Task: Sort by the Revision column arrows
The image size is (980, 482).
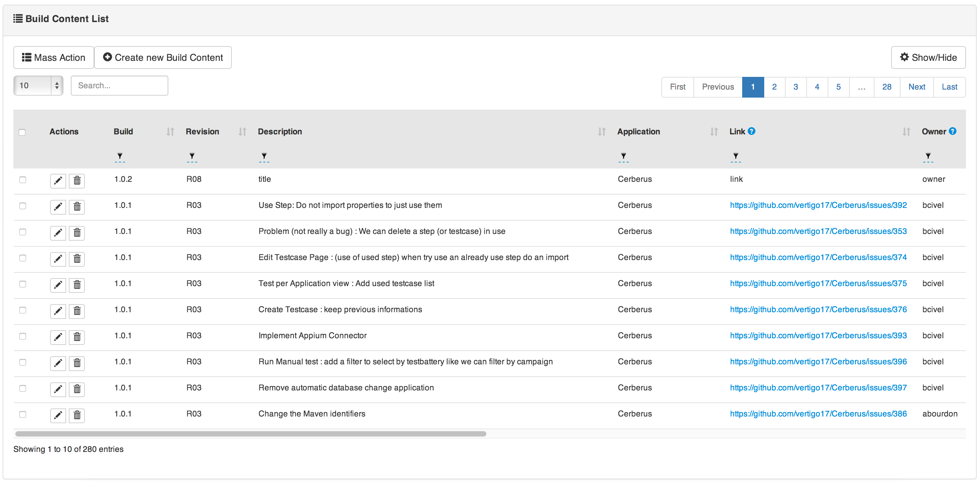Action: click(242, 132)
